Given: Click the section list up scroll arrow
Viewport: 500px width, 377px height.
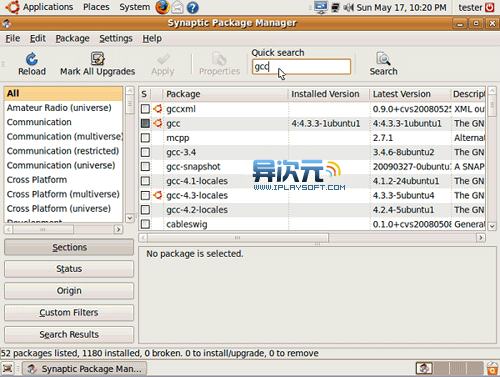Looking at the screenshot, I should (x=130, y=91).
